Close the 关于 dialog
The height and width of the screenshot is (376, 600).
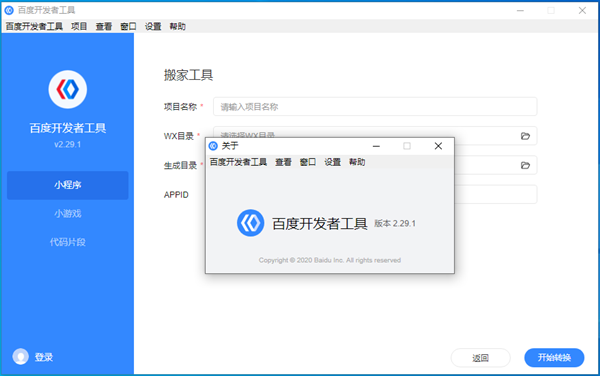pos(438,146)
